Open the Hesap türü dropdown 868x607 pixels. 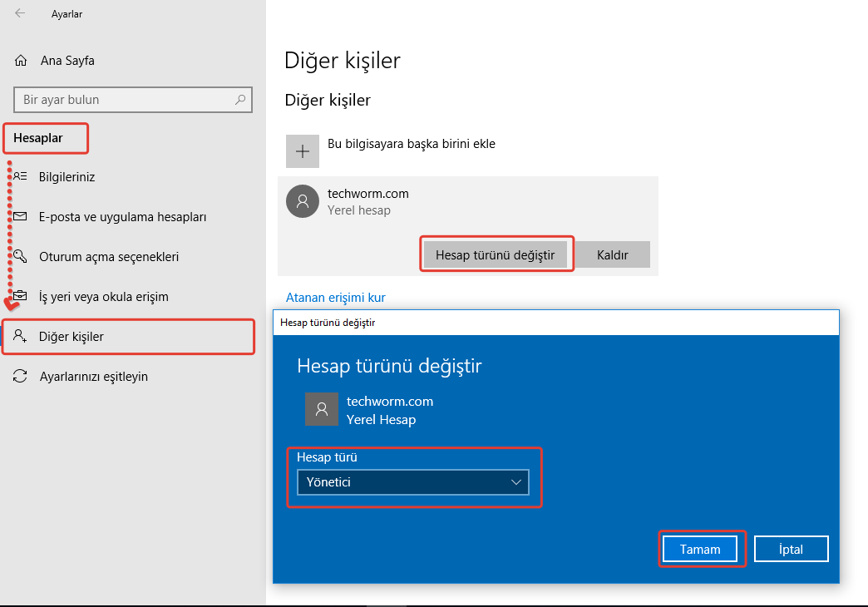coord(412,482)
